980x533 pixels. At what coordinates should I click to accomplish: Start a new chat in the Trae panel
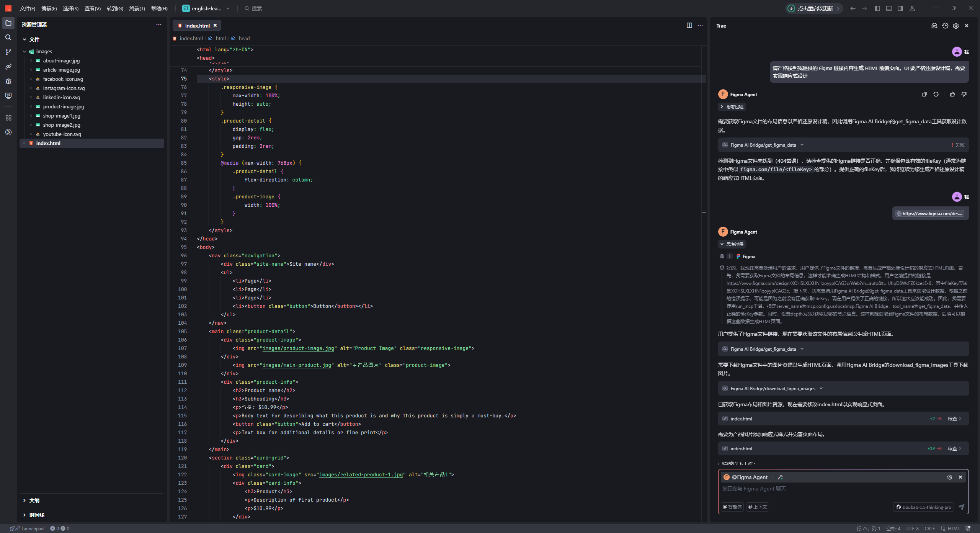point(934,26)
